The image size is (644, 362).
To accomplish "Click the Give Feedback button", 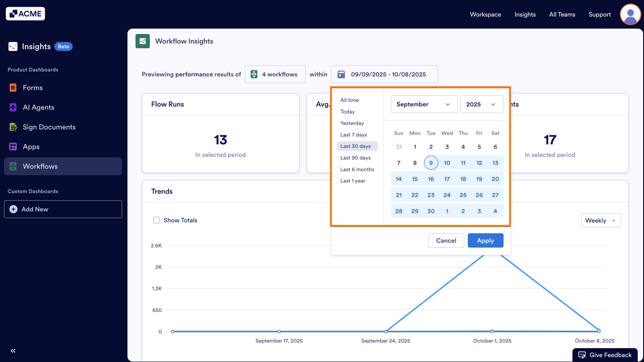I will (605, 354).
